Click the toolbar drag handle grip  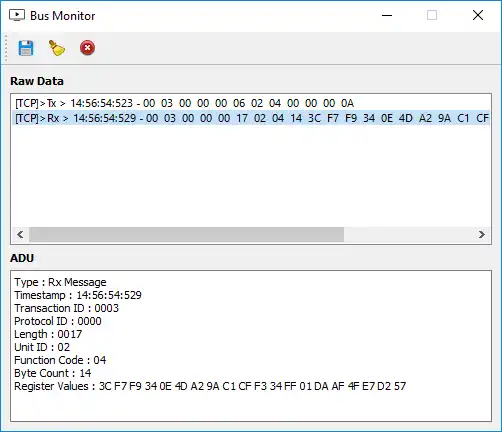(x=6, y=48)
